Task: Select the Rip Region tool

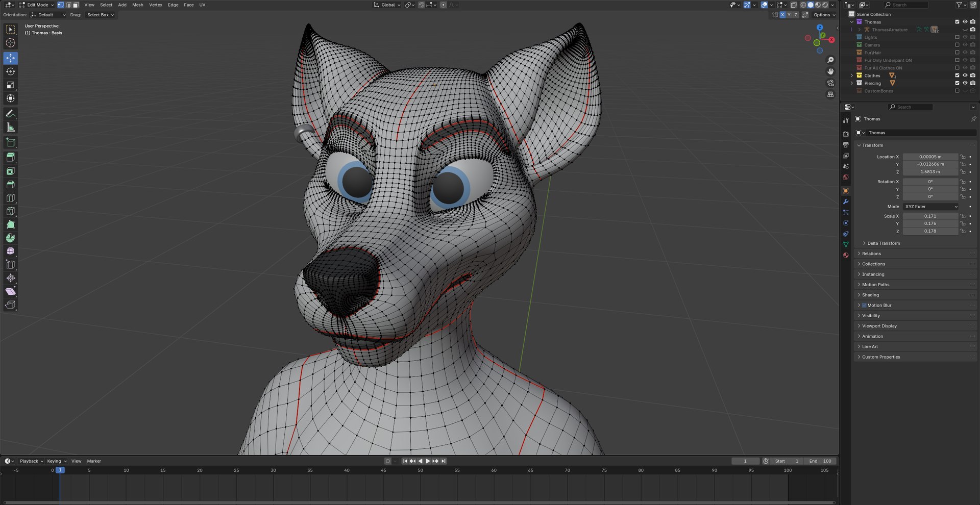Action: [x=11, y=305]
